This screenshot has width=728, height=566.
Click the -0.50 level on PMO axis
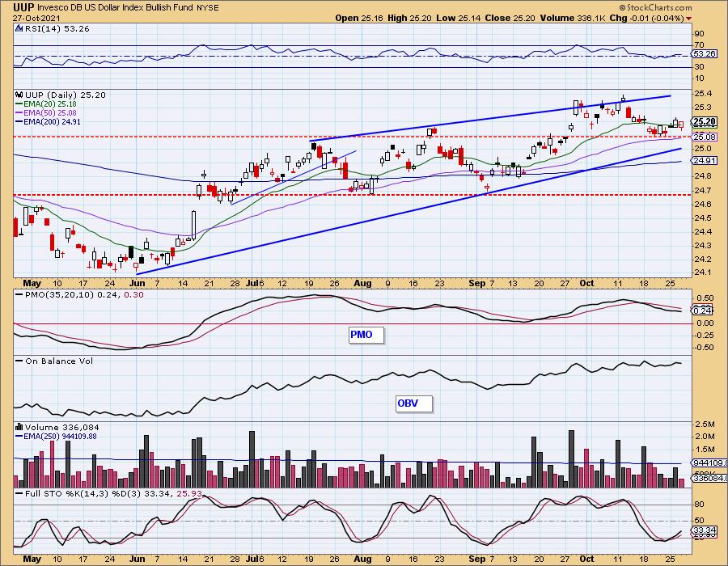tap(704, 348)
